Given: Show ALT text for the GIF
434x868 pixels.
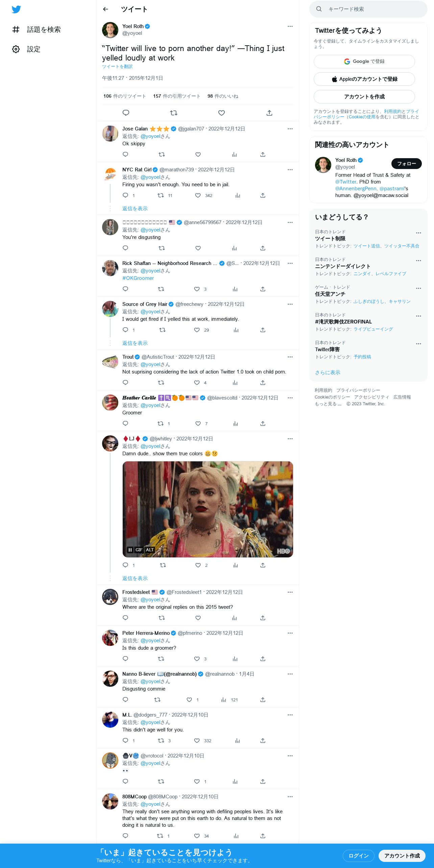Looking at the screenshot, I should point(150,550).
